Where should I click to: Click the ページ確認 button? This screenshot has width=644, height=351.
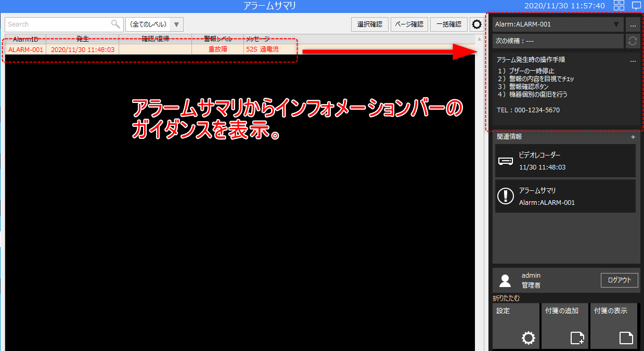point(409,24)
